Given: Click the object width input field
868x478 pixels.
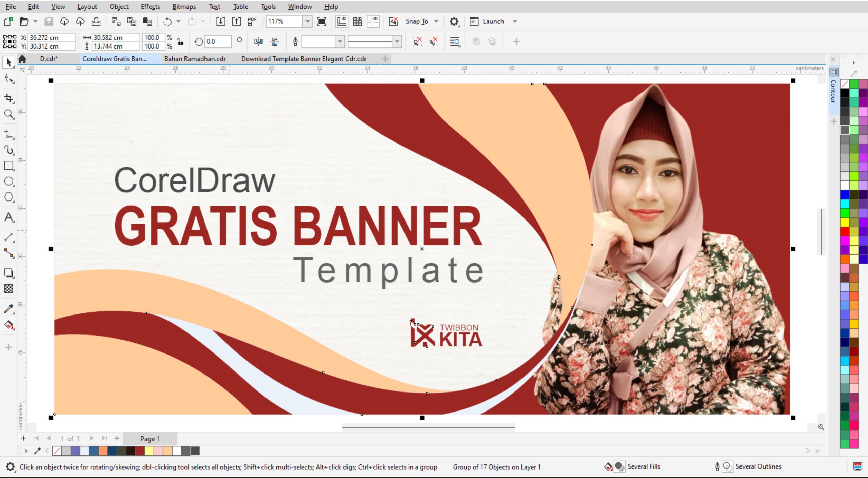Looking at the screenshot, I should 116,37.
